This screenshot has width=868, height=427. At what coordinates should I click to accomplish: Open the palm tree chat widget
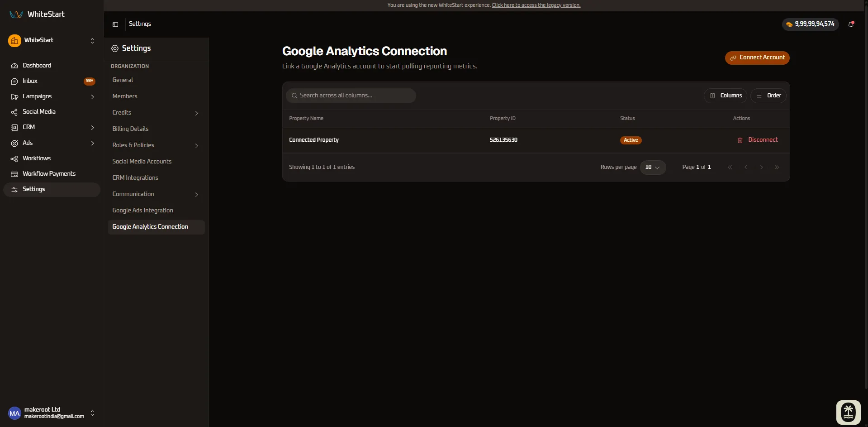[848, 413]
